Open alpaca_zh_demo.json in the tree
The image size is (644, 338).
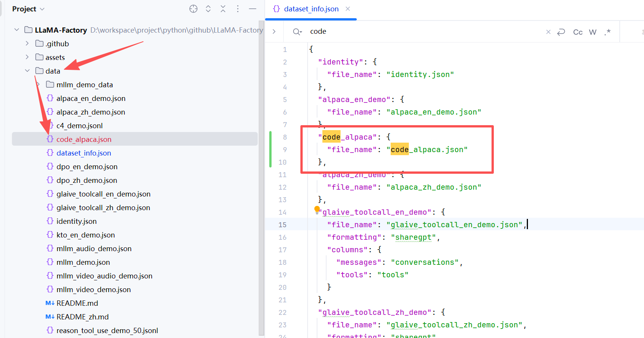91,112
